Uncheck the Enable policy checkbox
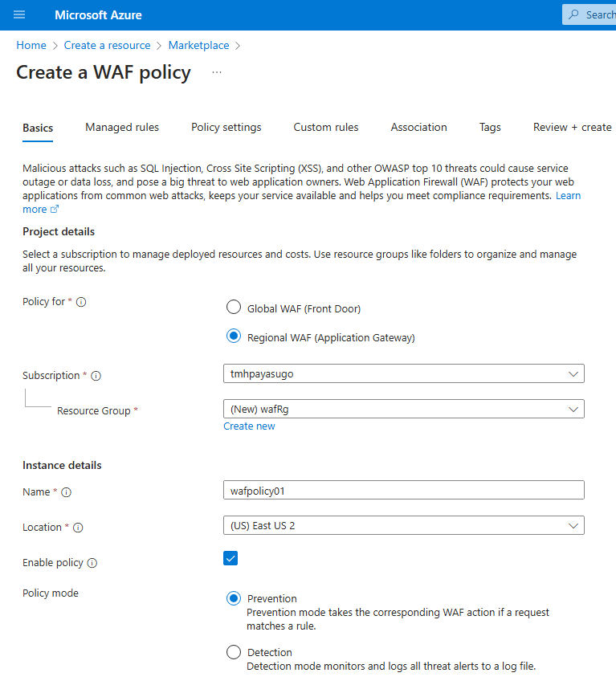616x685 pixels. click(x=230, y=558)
